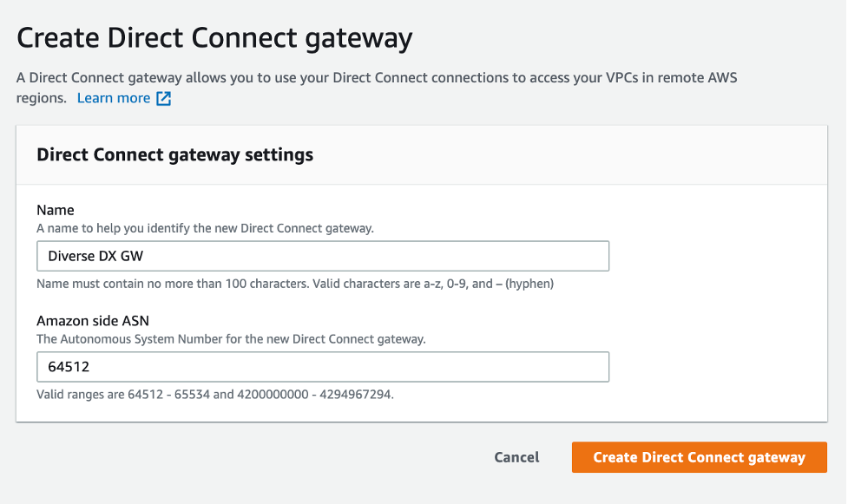Open the external link icon beside Learn more
The height and width of the screenshot is (504, 848).
tap(163, 98)
